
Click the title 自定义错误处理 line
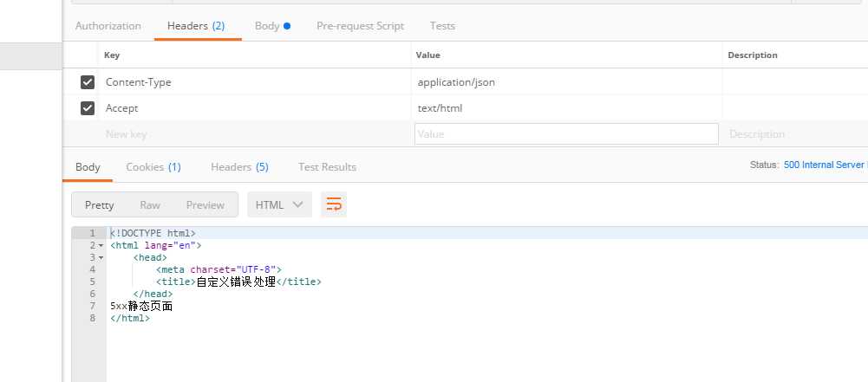[x=238, y=282]
